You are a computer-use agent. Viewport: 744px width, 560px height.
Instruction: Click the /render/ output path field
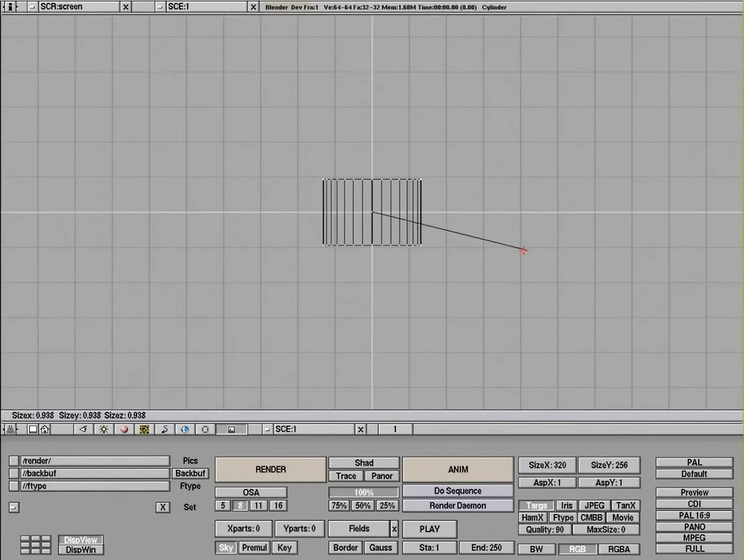95,461
